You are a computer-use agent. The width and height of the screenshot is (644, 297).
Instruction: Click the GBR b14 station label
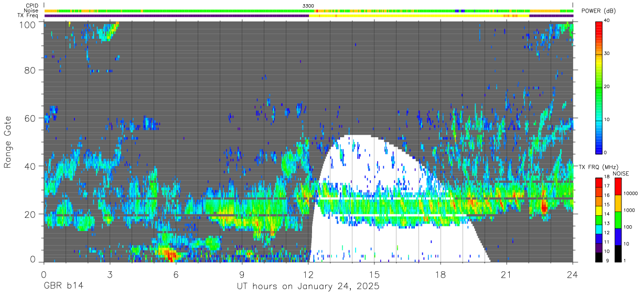(63, 287)
